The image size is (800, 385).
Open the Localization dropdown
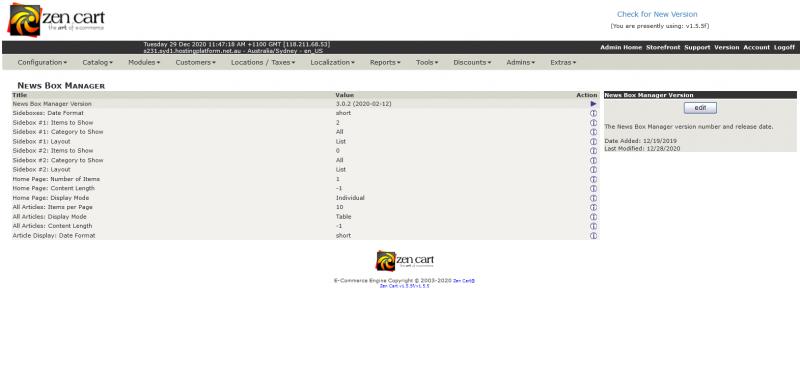(333, 62)
